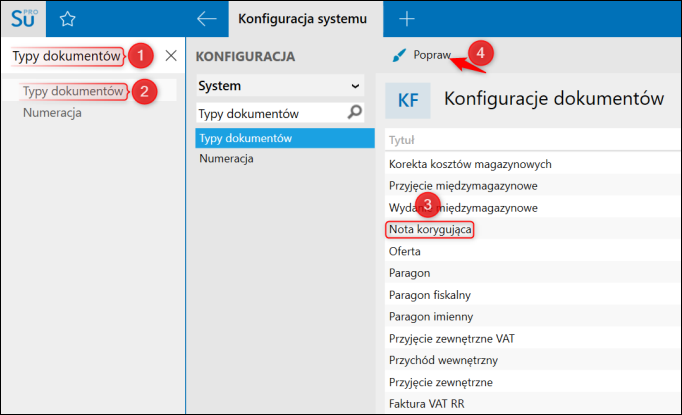This screenshot has width=682, height=415.
Task: Select highlighted Typy dokumentów configuration item
Action: (245, 137)
